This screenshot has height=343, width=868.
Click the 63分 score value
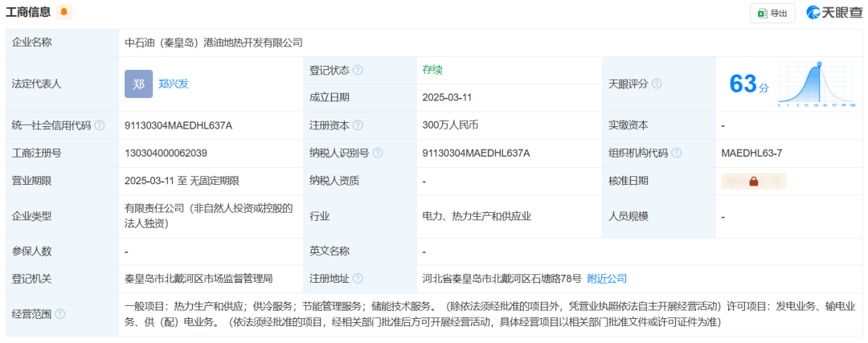pyautogui.click(x=749, y=84)
